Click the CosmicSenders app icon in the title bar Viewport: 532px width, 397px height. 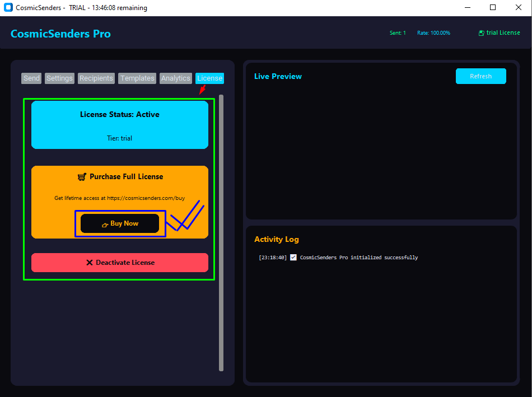(8, 7)
